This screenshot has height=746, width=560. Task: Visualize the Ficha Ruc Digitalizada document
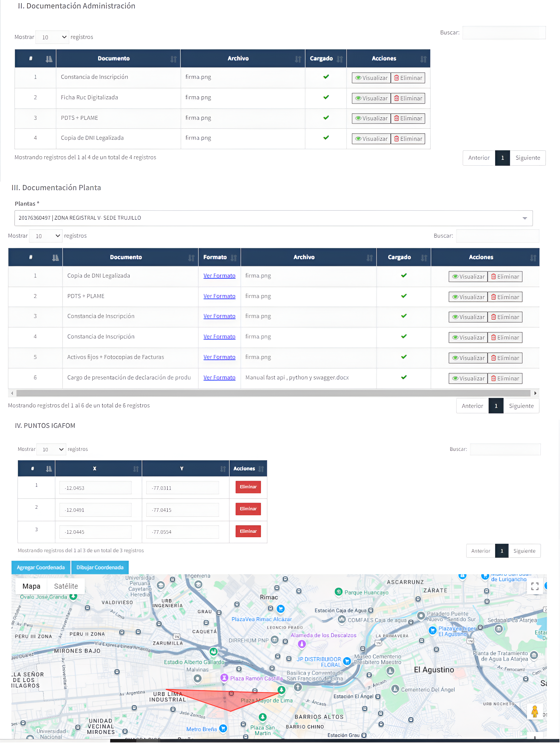(371, 98)
